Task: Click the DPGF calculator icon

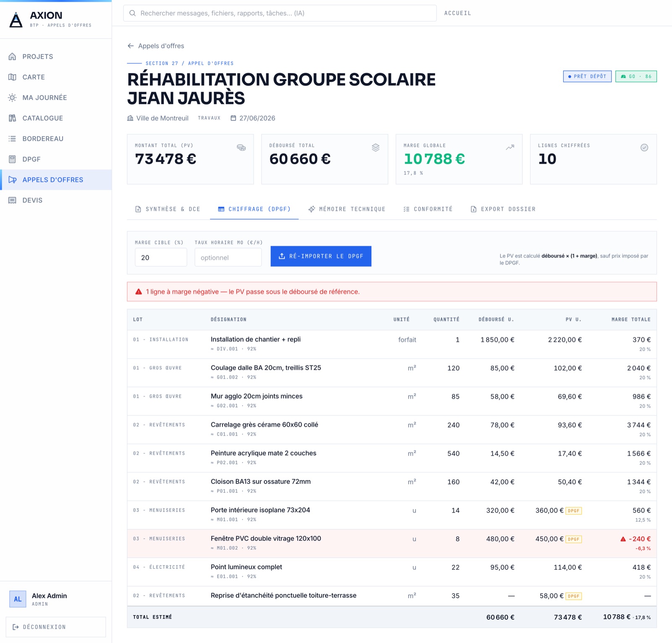Action: coord(13,159)
